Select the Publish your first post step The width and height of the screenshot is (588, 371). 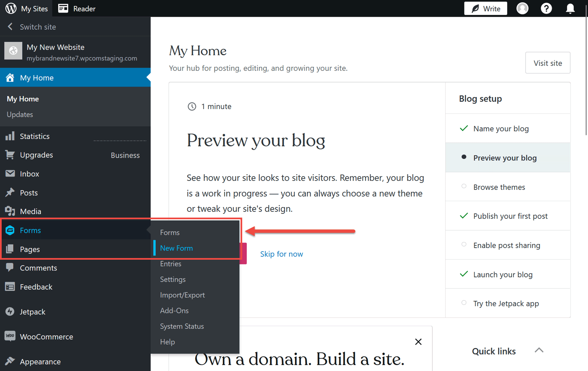pyautogui.click(x=508, y=216)
